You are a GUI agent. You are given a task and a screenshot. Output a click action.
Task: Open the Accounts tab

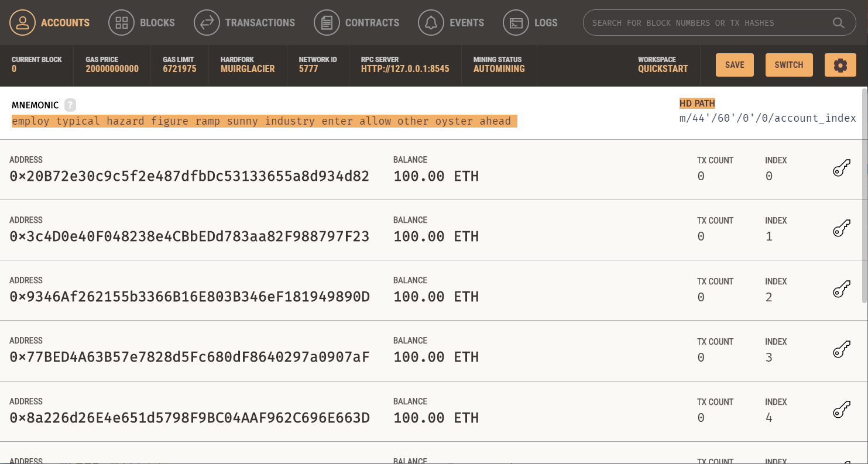click(50, 23)
